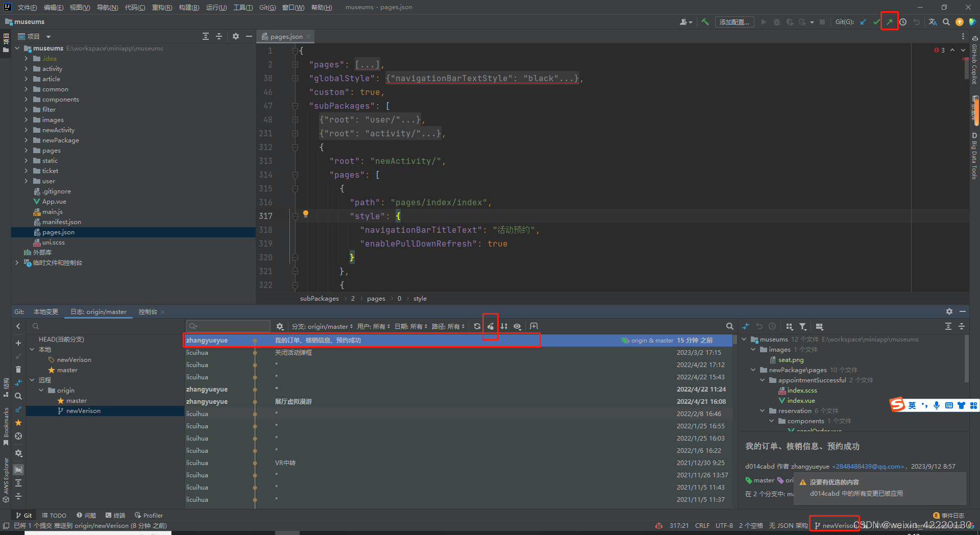The image size is (980, 535).
Task: Open the user filter dropdown
Action: tap(374, 326)
